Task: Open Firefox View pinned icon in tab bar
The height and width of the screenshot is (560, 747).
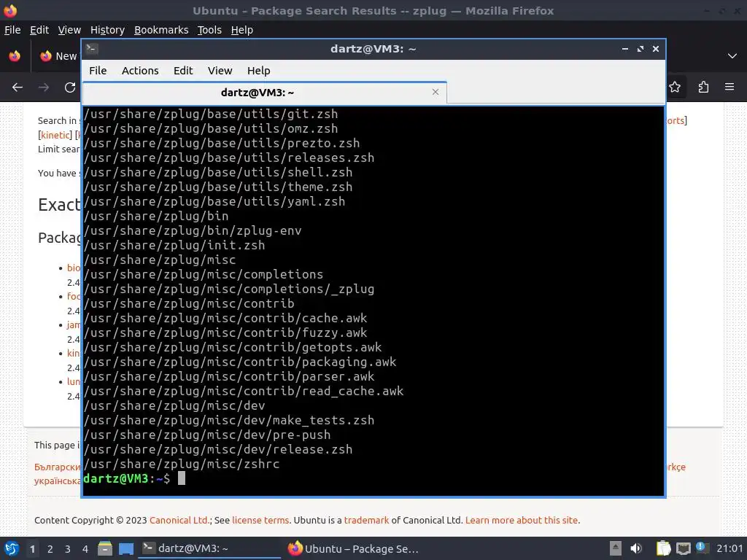Action: [x=15, y=55]
